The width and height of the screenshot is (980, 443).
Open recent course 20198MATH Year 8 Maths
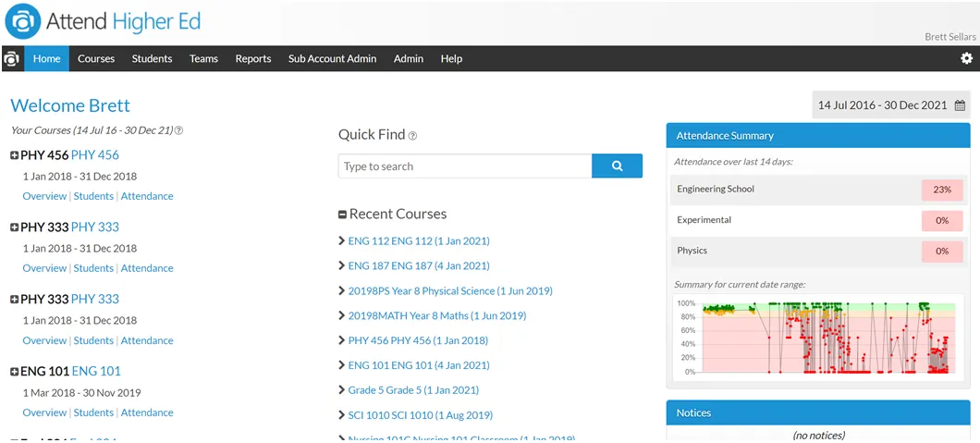(x=437, y=315)
